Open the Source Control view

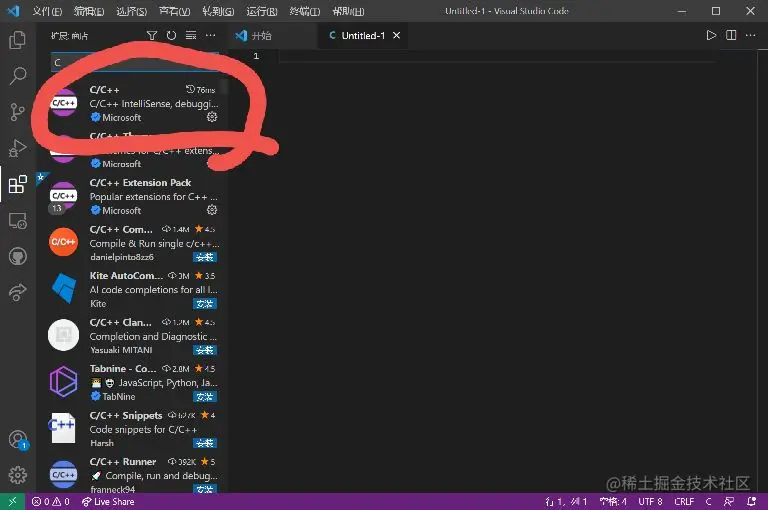[x=18, y=112]
